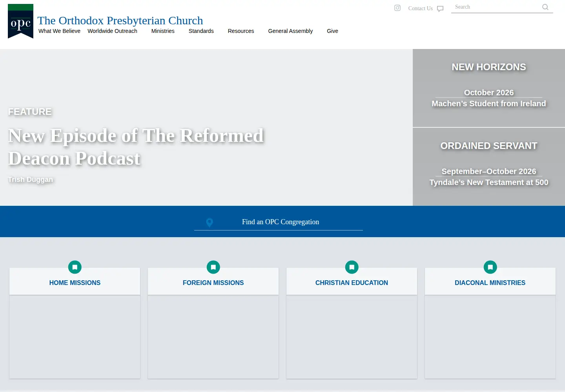Open the NEW HORIZONS heading

(489, 67)
